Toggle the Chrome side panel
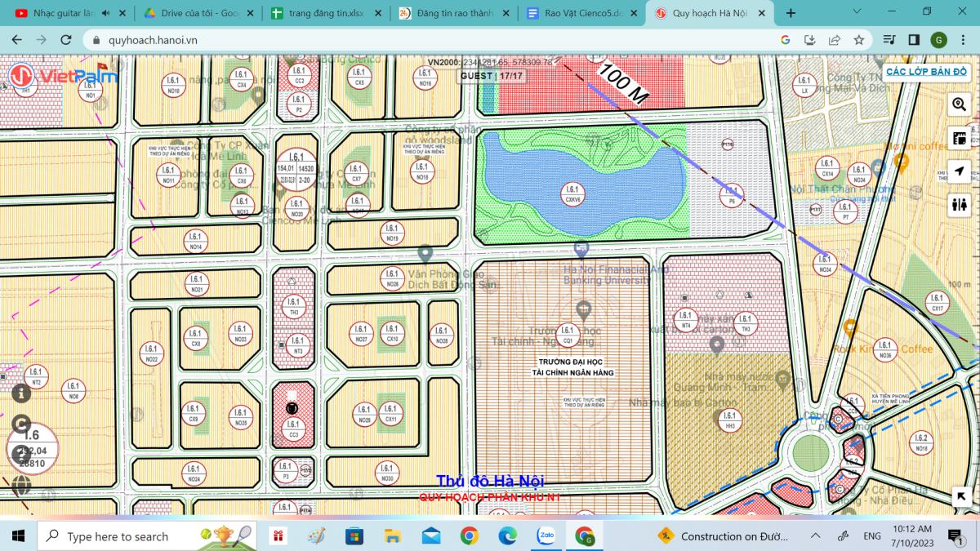The width and height of the screenshot is (980, 551). point(914,40)
